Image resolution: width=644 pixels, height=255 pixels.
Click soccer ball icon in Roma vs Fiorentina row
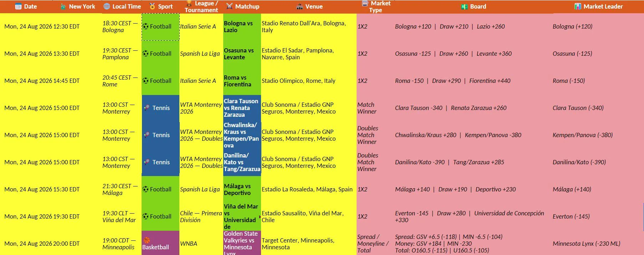click(145, 81)
